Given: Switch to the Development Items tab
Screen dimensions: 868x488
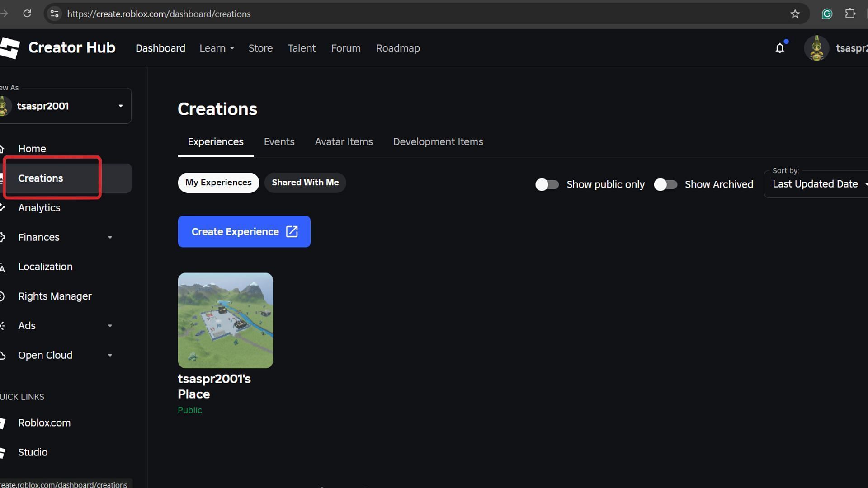Looking at the screenshot, I should pyautogui.click(x=438, y=142).
